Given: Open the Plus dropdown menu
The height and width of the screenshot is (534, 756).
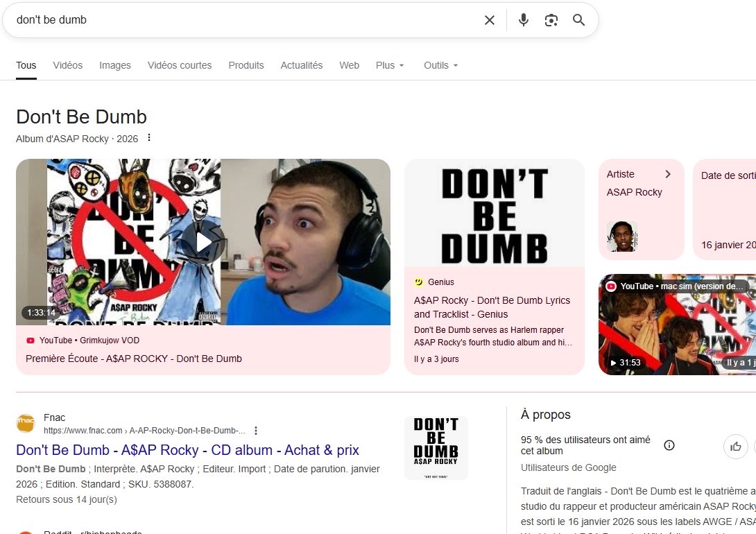Looking at the screenshot, I should [x=390, y=66].
